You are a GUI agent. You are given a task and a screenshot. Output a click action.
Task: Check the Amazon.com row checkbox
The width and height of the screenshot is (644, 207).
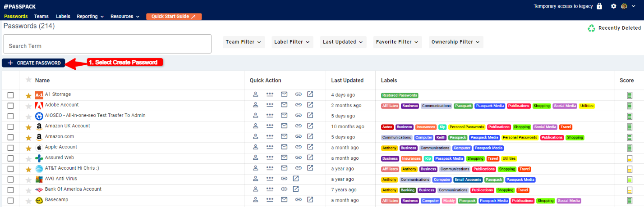pyautogui.click(x=10, y=137)
